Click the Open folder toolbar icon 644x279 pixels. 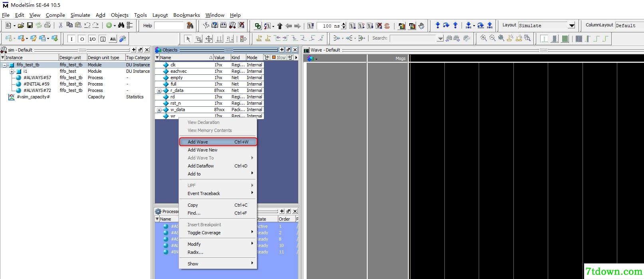tap(21, 25)
